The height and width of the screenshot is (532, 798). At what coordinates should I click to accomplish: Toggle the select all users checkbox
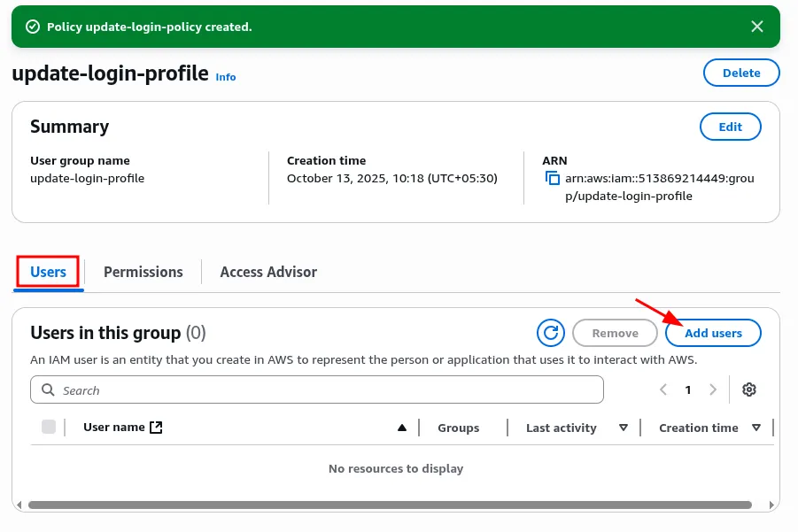pos(49,428)
